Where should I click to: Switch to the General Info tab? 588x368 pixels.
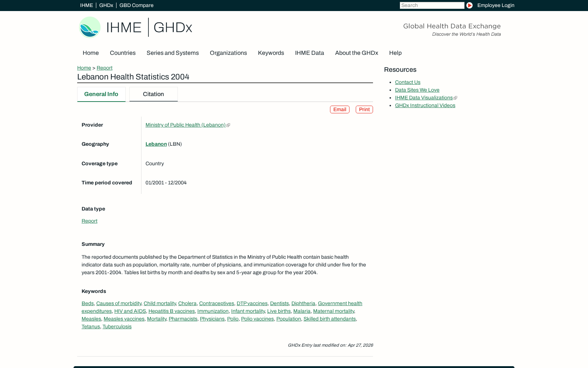[101, 94]
